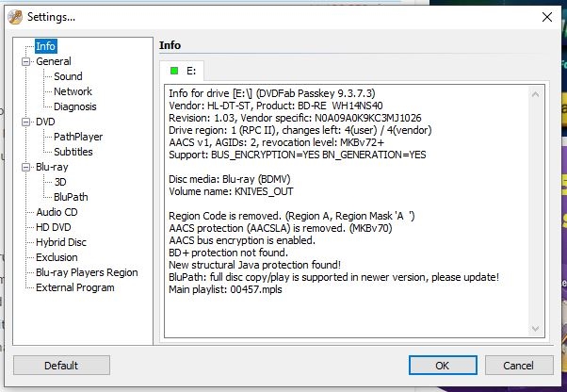This screenshot has width=567, height=392.
Task: Select the External Program item
Action: coord(74,287)
